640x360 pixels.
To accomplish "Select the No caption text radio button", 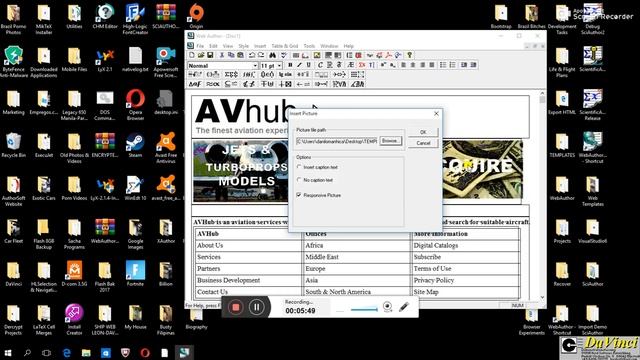I will click(299, 180).
